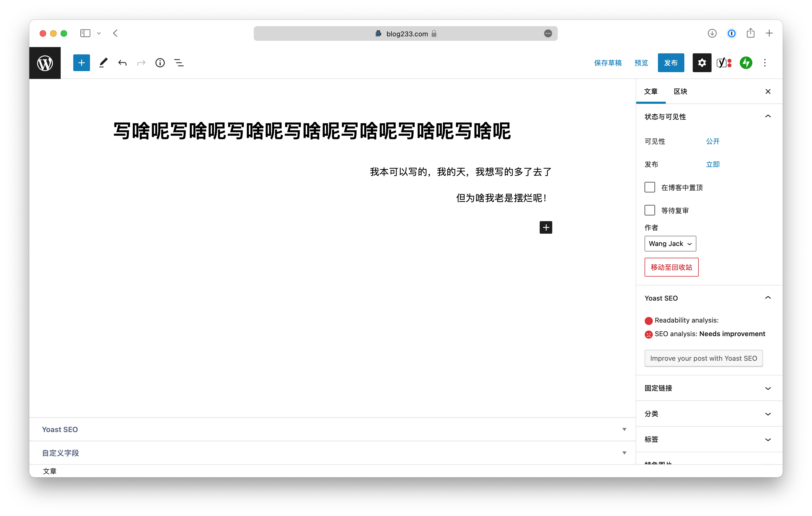
Task: Save the post as draft
Action: [608, 63]
